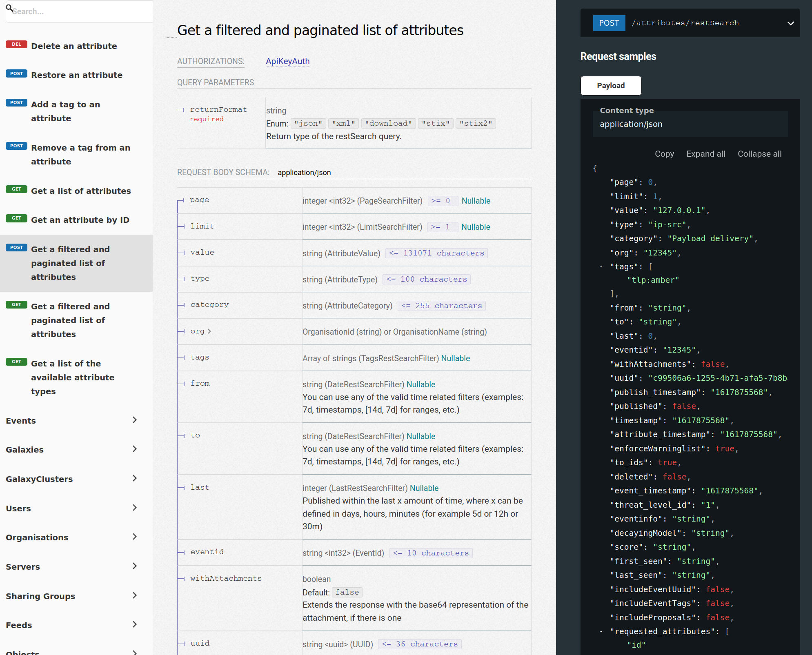Click the blue POST method label for /attributes/restSearch

click(609, 23)
